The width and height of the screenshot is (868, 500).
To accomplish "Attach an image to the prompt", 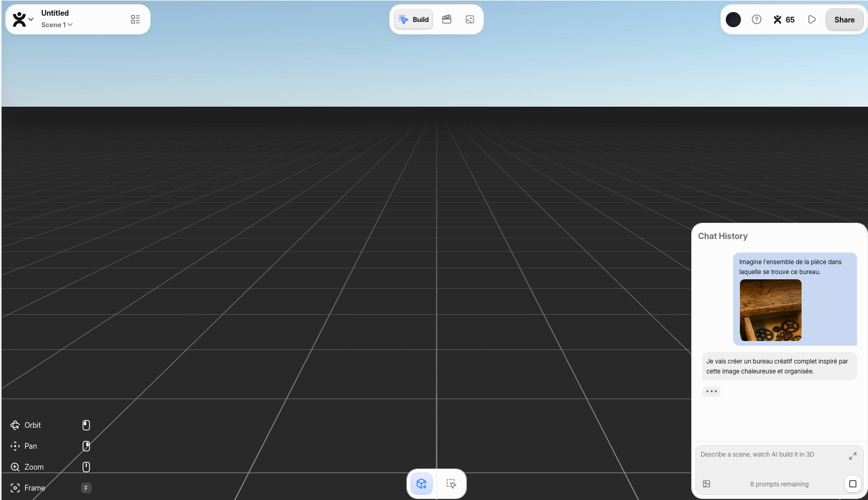I will point(706,484).
